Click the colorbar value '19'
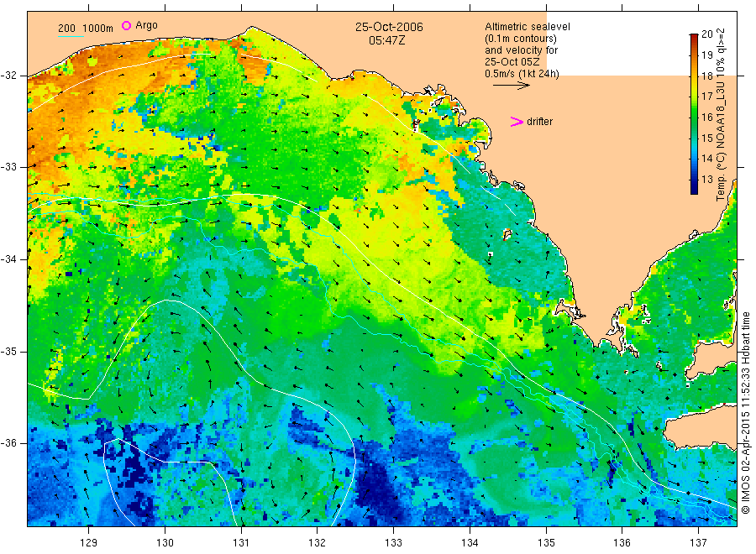Image resolution: width=756 pixels, height=554 pixels. coord(706,55)
